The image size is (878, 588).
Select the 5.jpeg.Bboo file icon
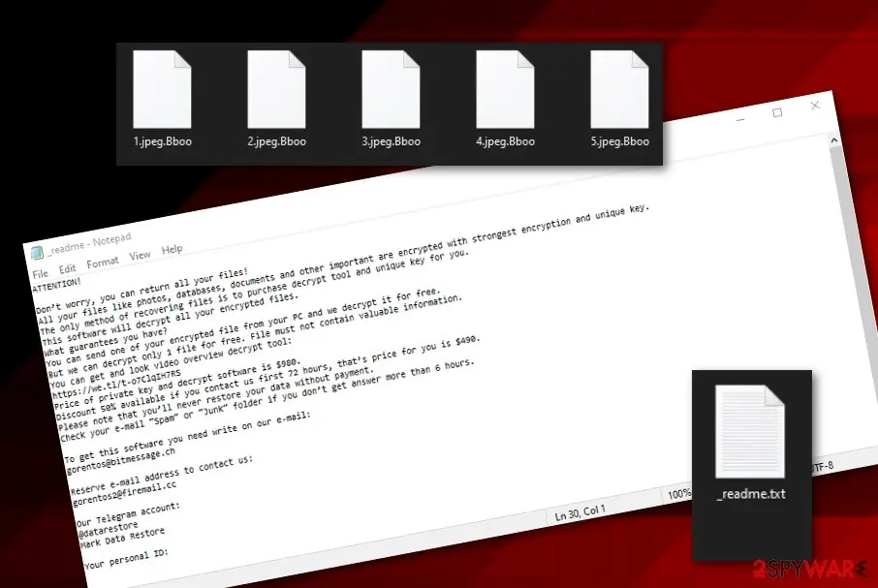619,89
